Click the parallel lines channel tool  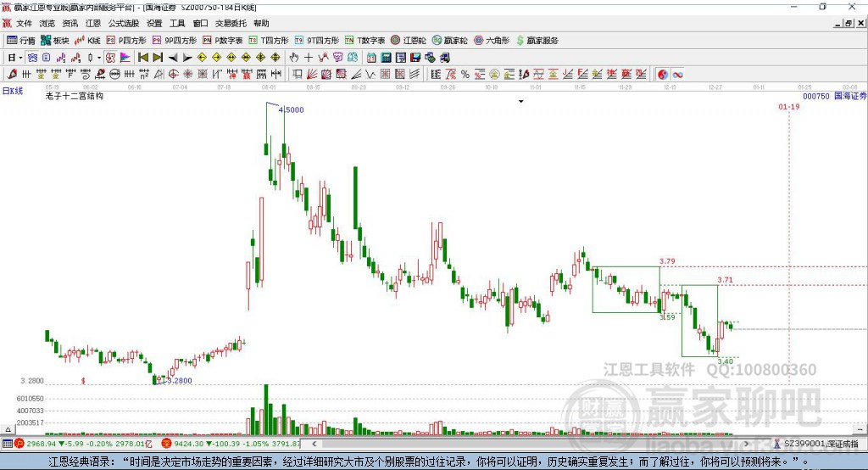pos(415,75)
